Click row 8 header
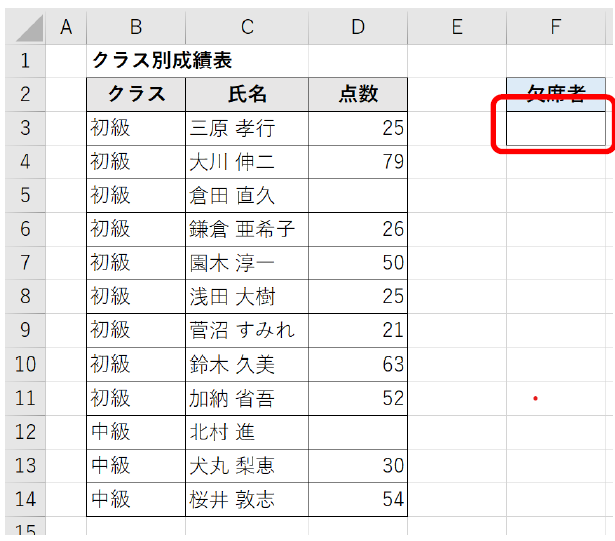This screenshot has width=615, height=541. [24, 297]
